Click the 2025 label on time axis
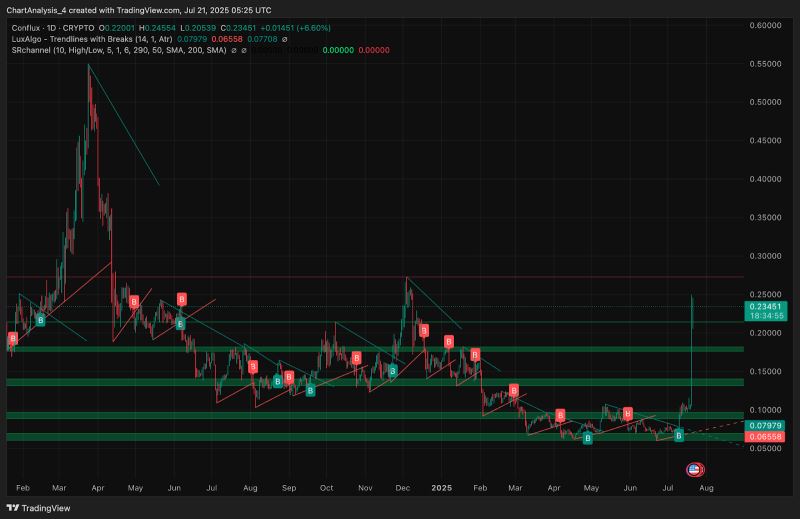This screenshot has width=800, height=519. [x=442, y=488]
